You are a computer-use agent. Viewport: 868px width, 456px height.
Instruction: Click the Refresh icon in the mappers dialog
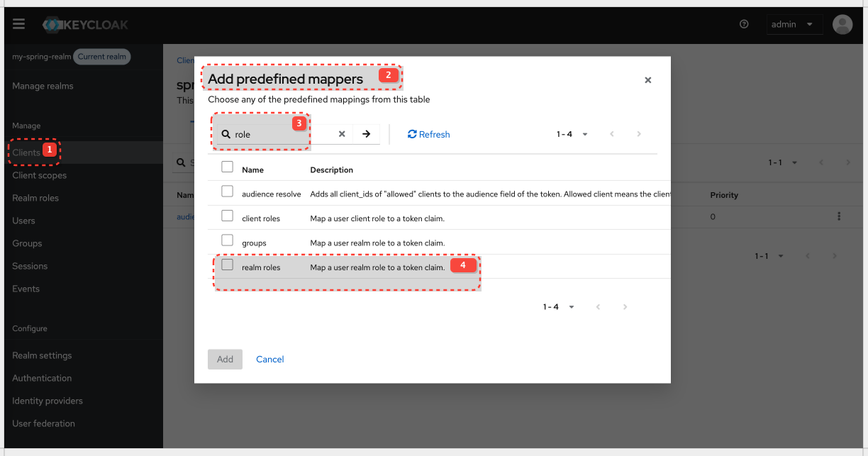tap(428, 134)
